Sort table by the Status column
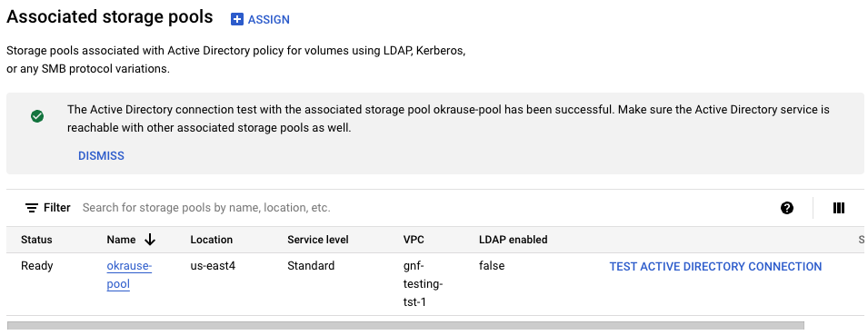Viewport: 868px width, 335px height. 36,240
